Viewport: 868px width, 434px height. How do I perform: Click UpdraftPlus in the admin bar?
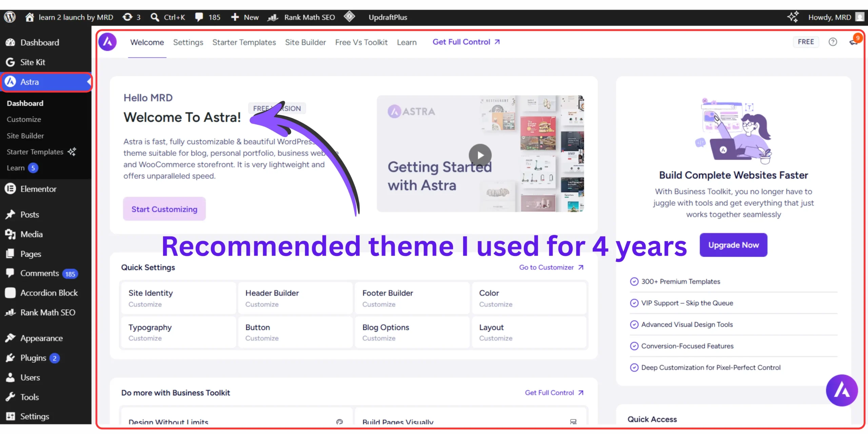click(x=388, y=17)
